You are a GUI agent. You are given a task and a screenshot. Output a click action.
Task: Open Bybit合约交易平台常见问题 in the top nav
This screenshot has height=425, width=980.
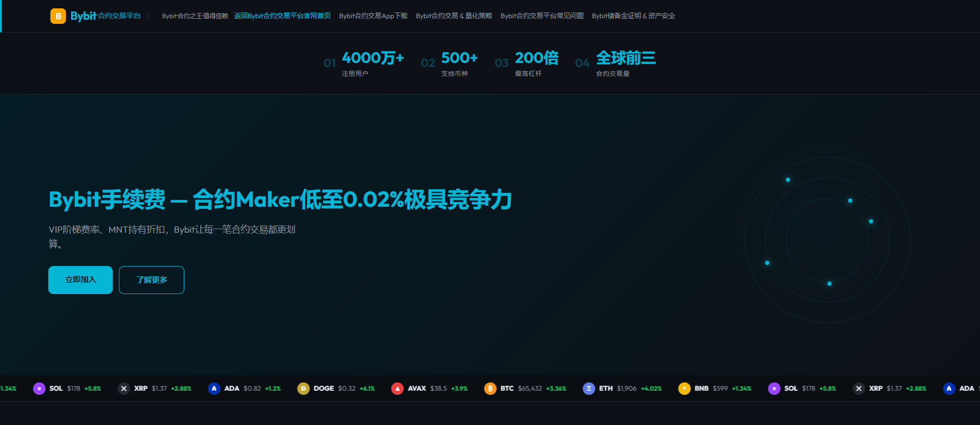point(542,16)
